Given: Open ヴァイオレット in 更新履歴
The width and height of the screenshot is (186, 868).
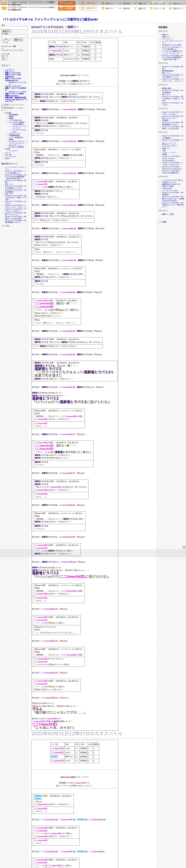Looking at the screenshot, I should pyautogui.click(x=167, y=39).
